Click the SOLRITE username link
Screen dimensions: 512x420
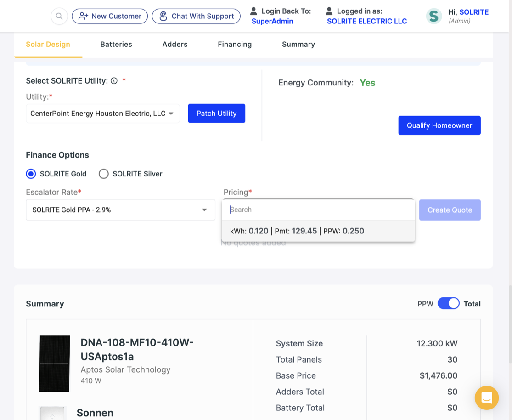click(x=474, y=12)
